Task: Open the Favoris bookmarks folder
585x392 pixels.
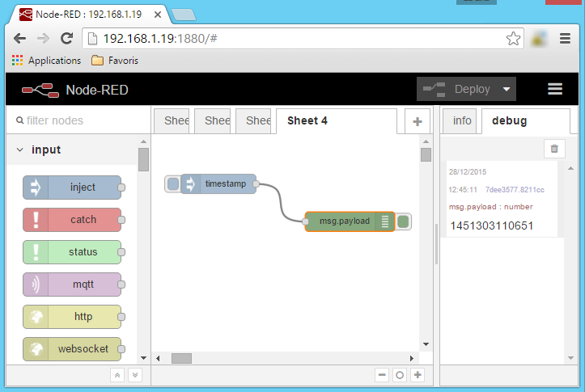Action: tap(115, 61)
